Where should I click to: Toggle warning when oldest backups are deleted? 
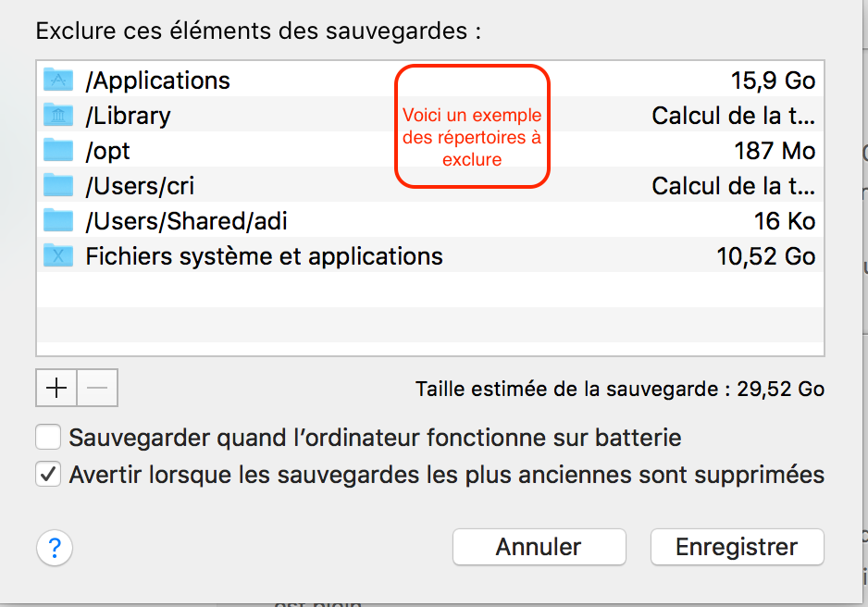48,475
